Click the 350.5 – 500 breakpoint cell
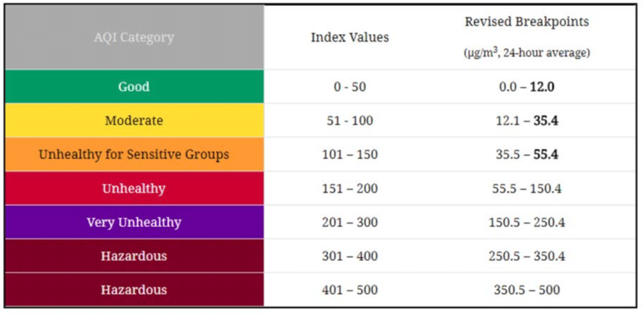The image size is (644, 314). click(527, 290)
